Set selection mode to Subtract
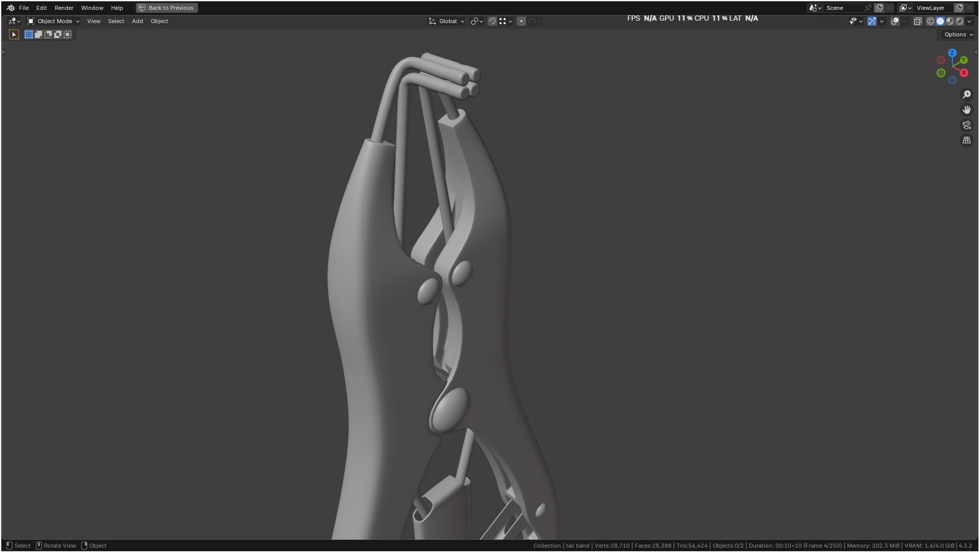980x553 pixels. (x=48, y=34)
